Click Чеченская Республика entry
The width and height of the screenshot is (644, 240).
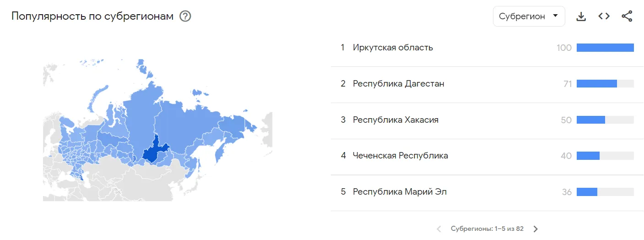(400, 156)
